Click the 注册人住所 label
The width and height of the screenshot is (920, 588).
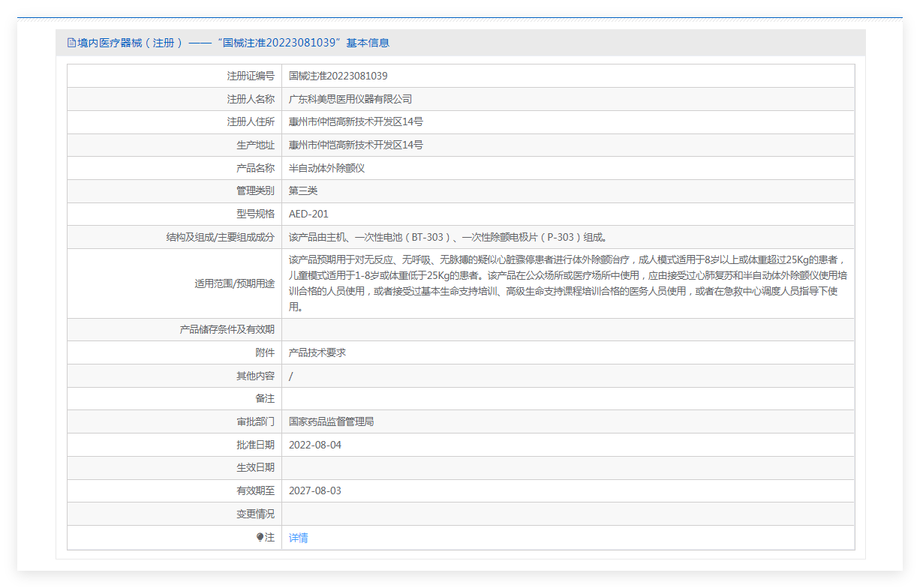click(x=251, y=122)
